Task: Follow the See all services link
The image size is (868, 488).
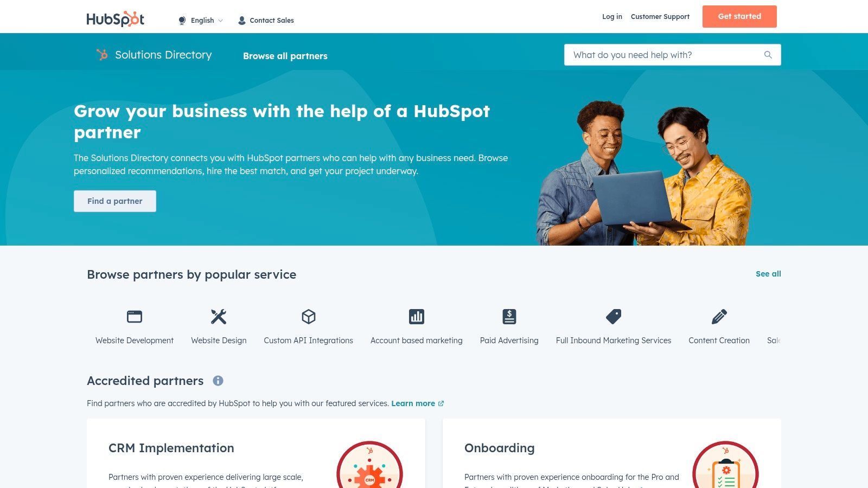Action: (768, 274)
